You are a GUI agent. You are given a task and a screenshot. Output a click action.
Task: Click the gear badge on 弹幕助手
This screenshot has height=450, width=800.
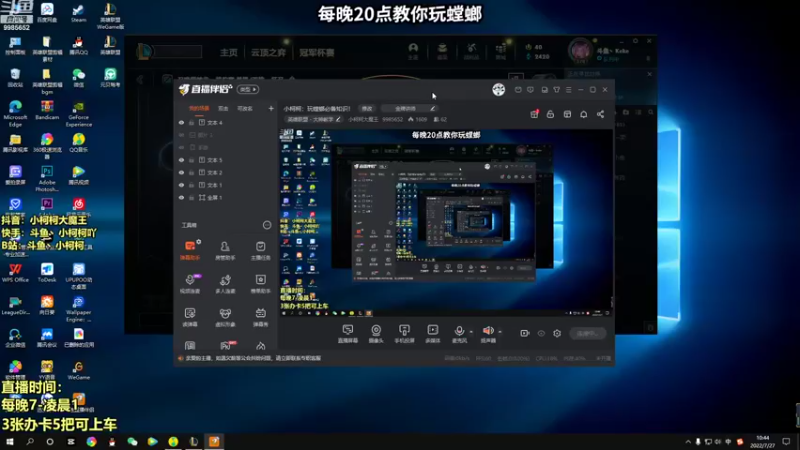[x=198, y=242]
